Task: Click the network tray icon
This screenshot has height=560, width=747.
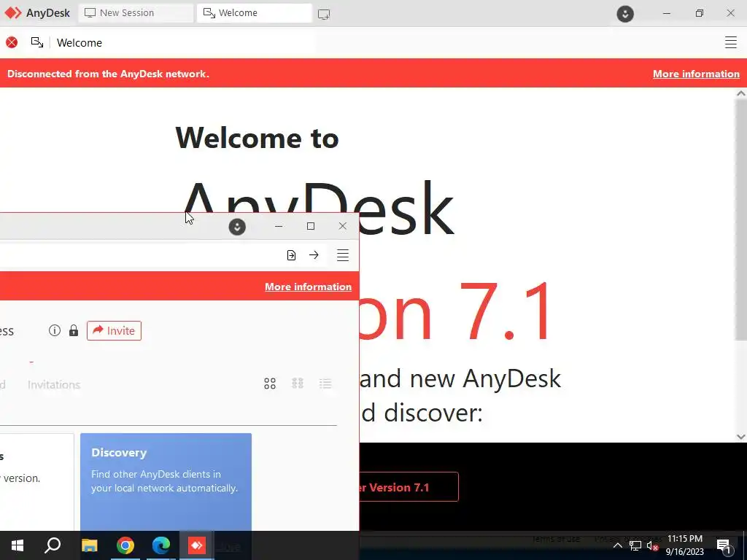Action: coord(635,545)
